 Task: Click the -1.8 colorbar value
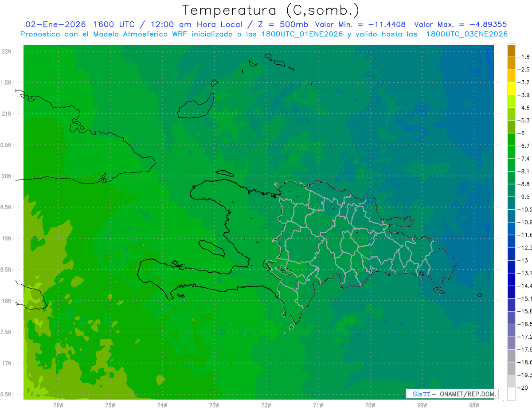pyautogui.click(x=524, y=57)
